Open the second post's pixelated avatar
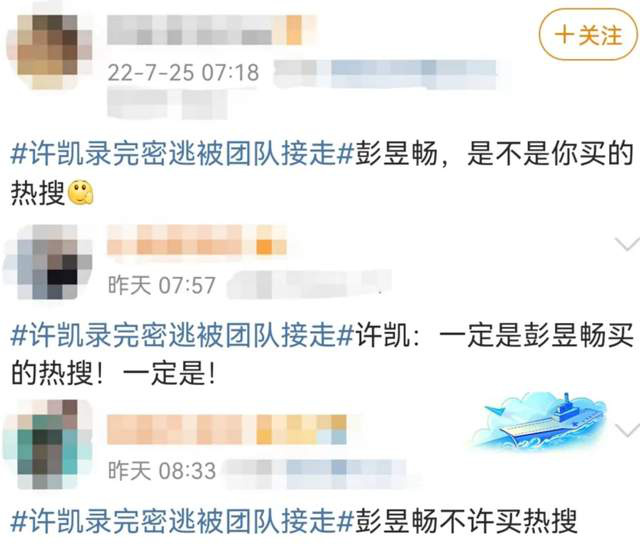The height and width of the screenshot is (555, 640). 48,261
